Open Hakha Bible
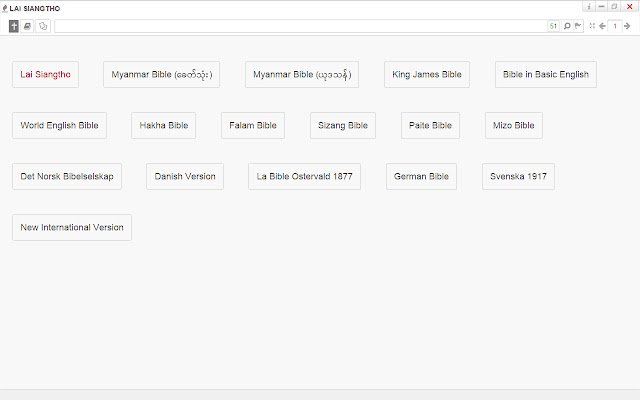Screen dimensions: 640x400 coord(164,125)
